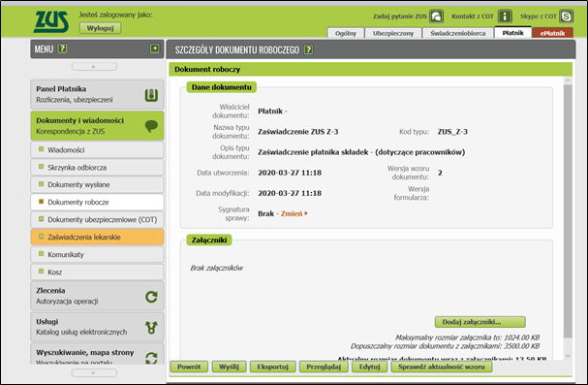
Task: Click the document panel scrollbar up arrow
Action: point(568,80)
